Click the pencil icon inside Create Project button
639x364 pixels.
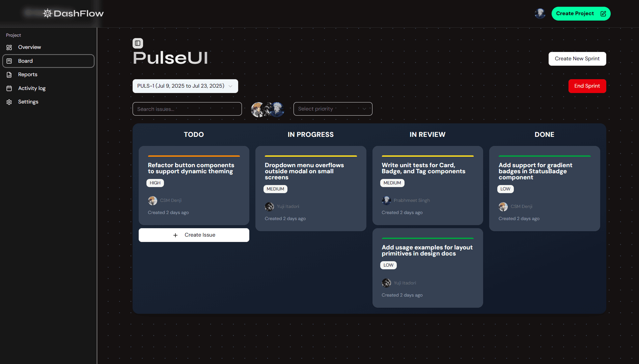click(603, 13)
